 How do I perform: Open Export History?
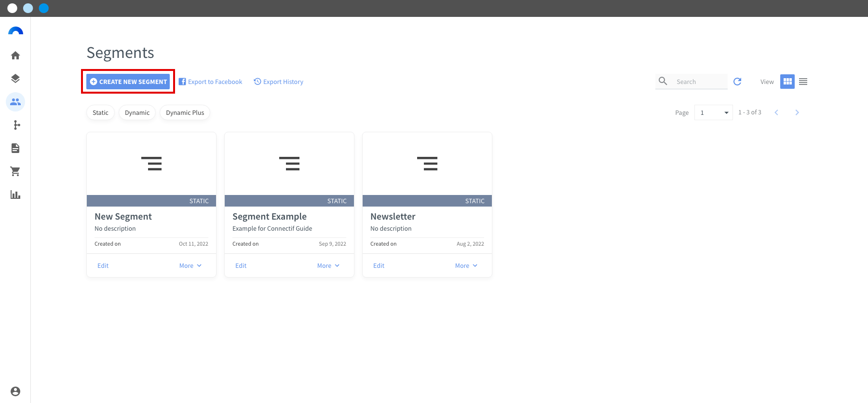point(279,82)
